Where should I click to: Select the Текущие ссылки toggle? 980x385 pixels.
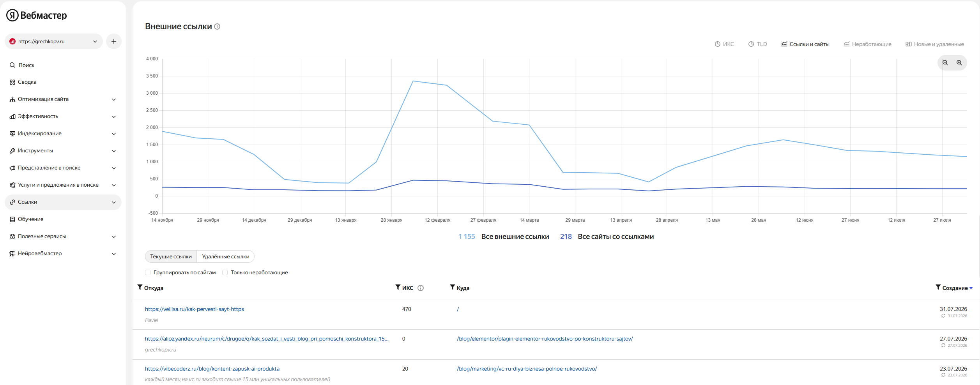pos(171,256)
